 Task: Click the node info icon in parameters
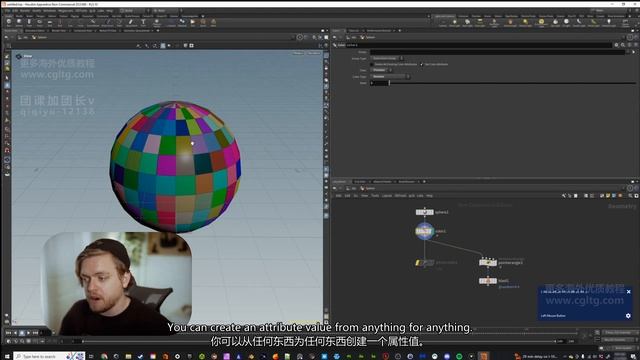coord(629,45)
